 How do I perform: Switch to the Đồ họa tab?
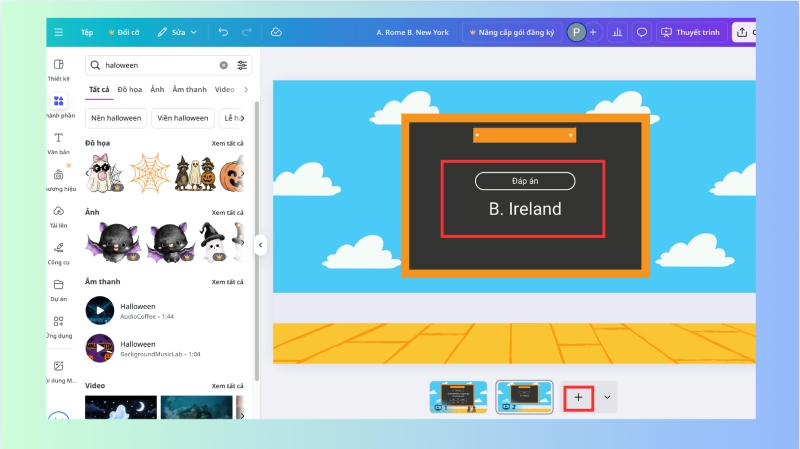point(130,89)
